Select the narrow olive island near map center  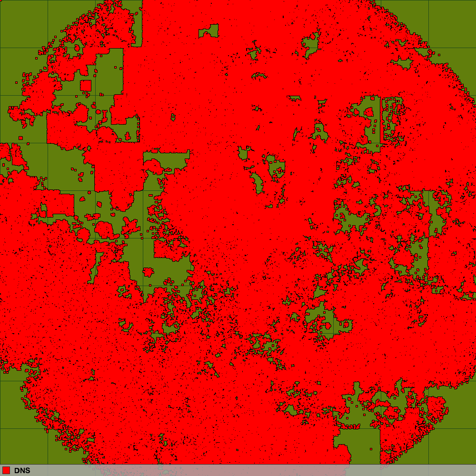pos(258,183)
